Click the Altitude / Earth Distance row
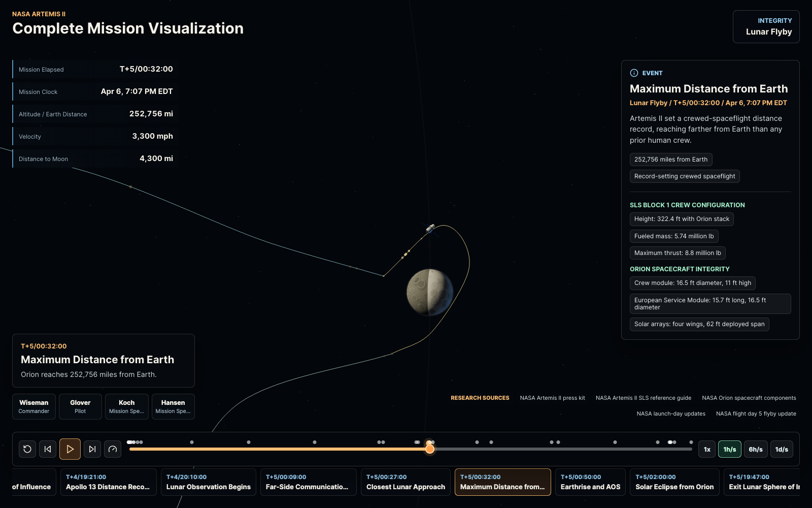 coord(95,114)
